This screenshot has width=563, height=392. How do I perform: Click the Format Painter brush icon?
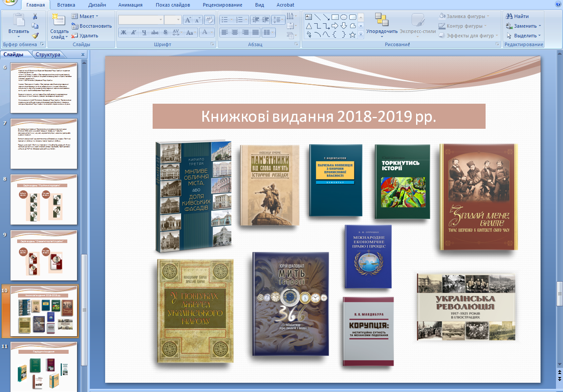pyautogui.click(x=35, y=36)
